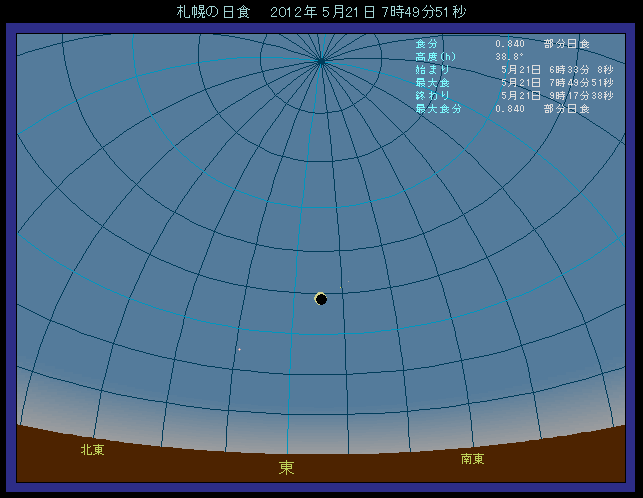The height and width of the screenshot is (498, 643).
Task: Click the 高度(h) label
Action: click(435, 57)
